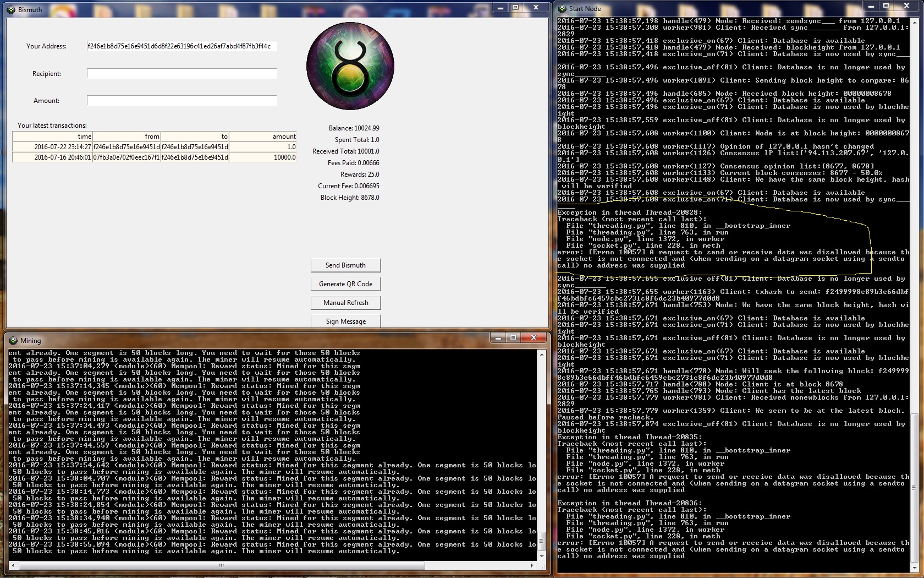This screenshot has width=924, height=578.
Task: Minimize the Bismuth window
Action: (500, 8)
